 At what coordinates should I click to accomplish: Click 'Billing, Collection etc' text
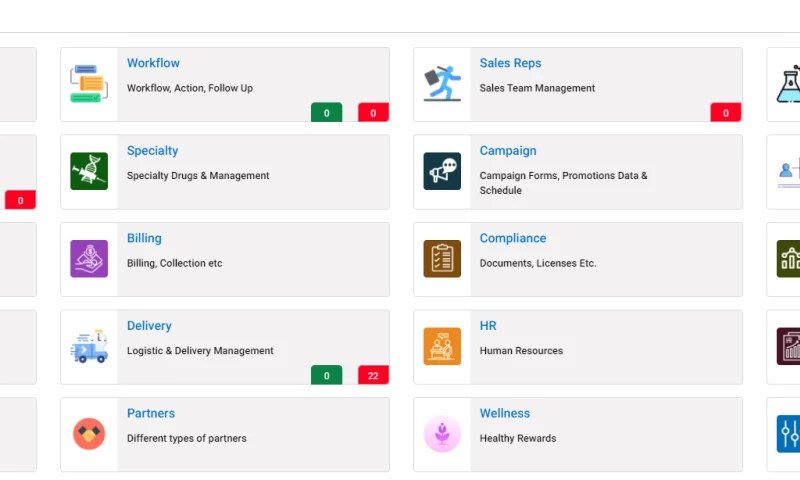click(x=174, y=263)
